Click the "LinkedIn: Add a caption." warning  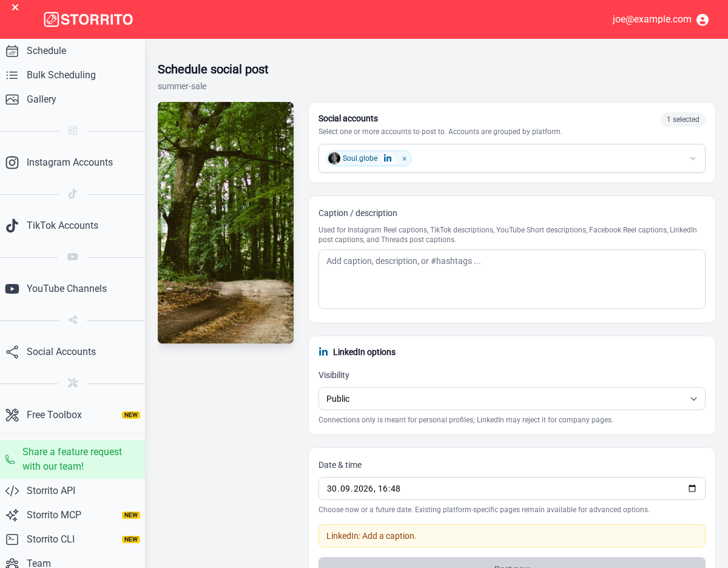point(512,536)
